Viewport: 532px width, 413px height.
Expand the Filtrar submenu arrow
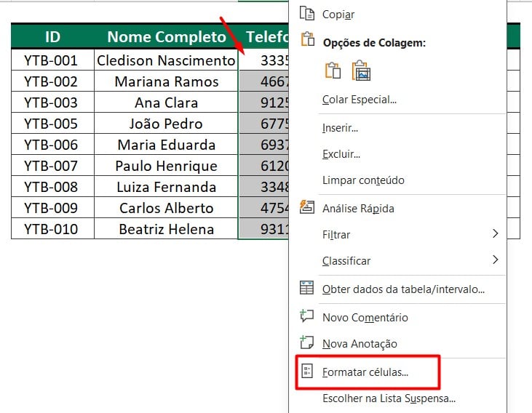click(496, 233)
